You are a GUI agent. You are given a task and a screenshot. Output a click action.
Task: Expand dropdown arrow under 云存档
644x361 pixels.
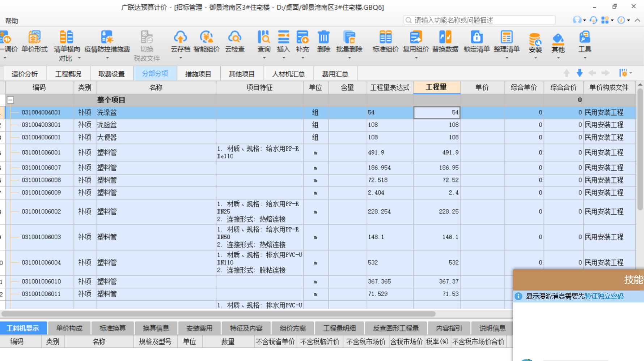(181, 58)
